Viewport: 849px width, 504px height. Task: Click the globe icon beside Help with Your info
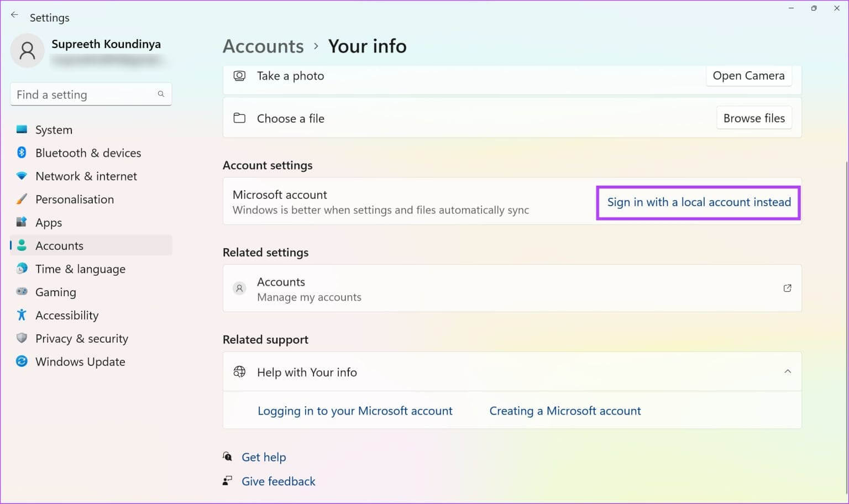239,372
